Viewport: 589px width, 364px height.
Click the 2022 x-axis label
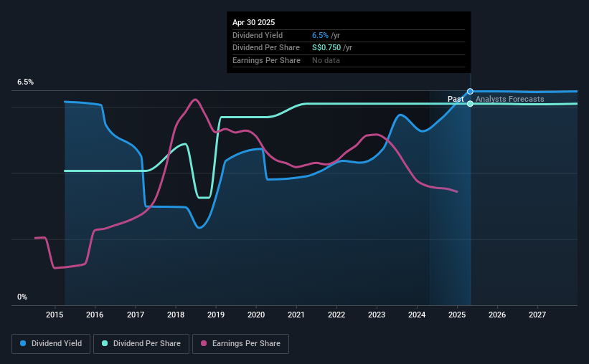[336, 315]
